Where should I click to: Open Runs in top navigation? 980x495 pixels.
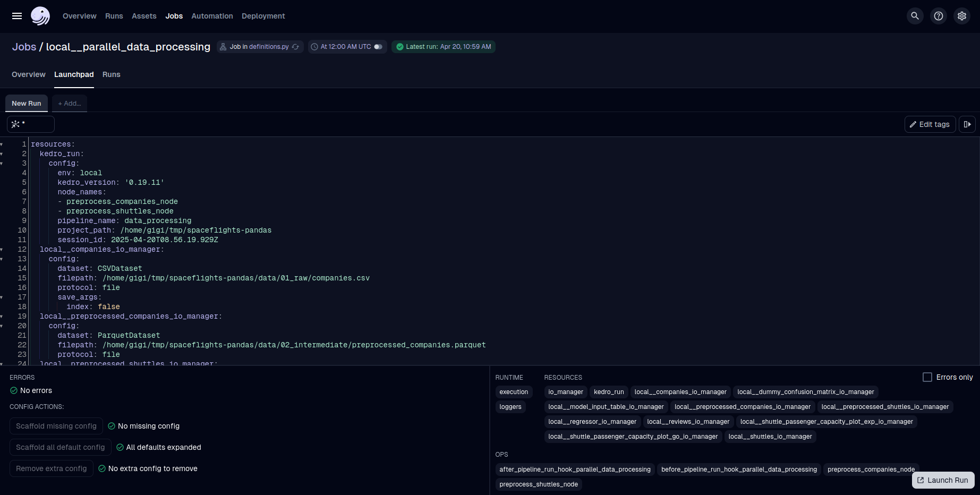114,16
